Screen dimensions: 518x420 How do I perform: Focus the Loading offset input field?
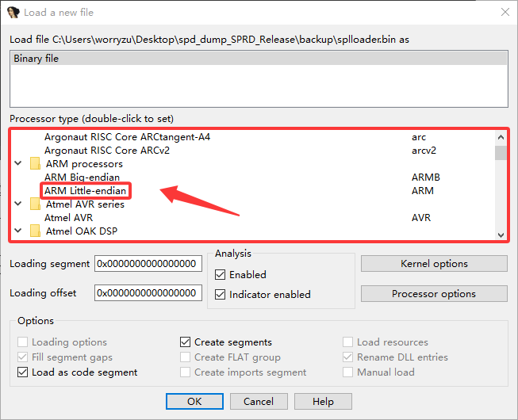coord(148,292)
